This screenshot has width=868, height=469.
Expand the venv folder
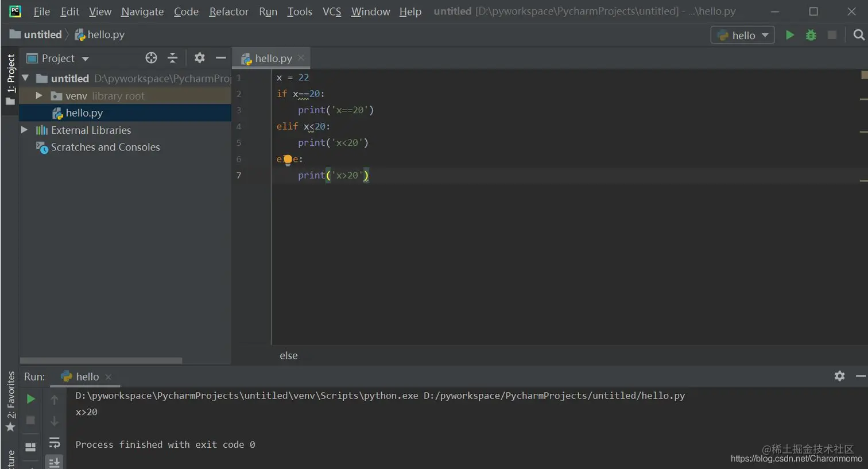39,95
